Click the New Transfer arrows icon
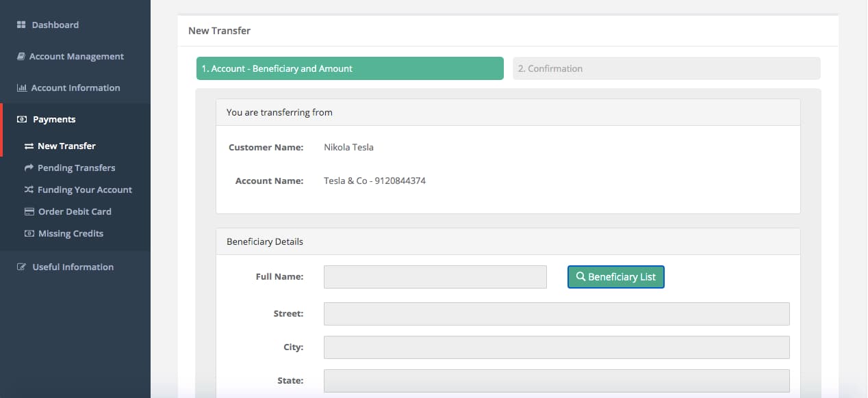 (x=29, y=146)
